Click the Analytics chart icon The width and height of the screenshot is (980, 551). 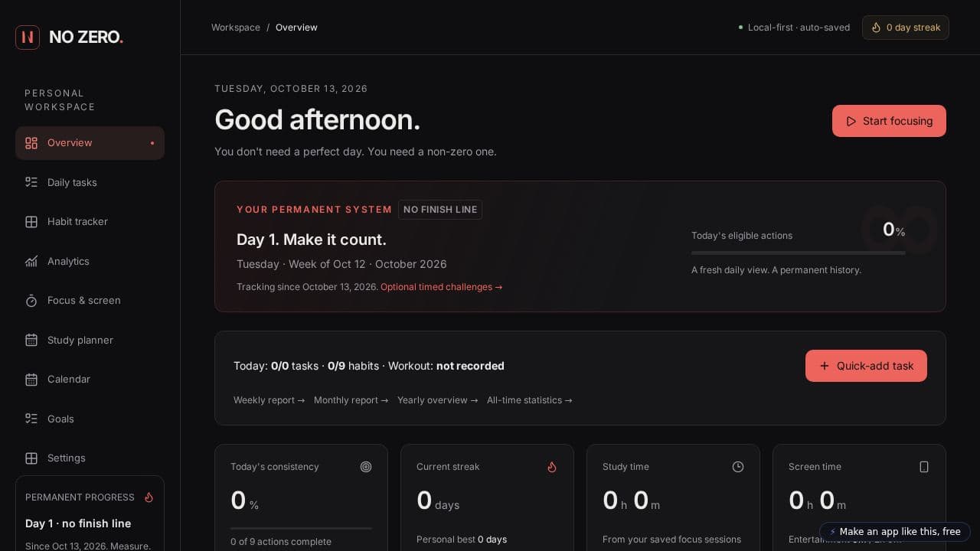(31, 261)
